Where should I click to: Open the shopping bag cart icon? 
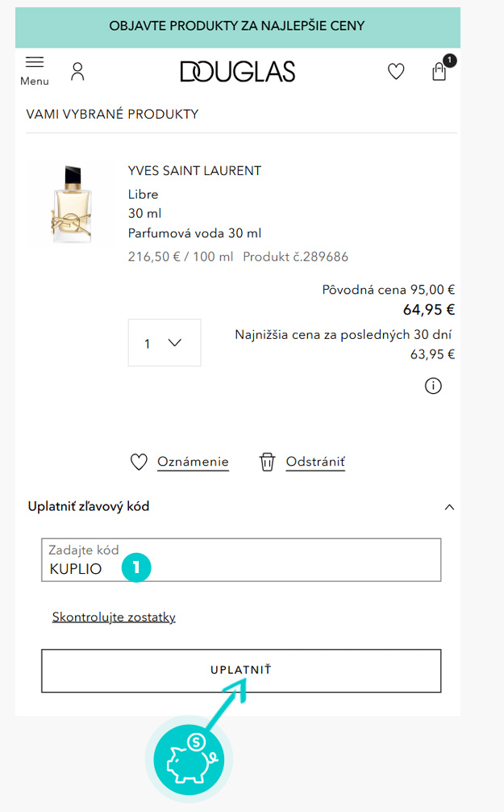[x=439, y=71]
